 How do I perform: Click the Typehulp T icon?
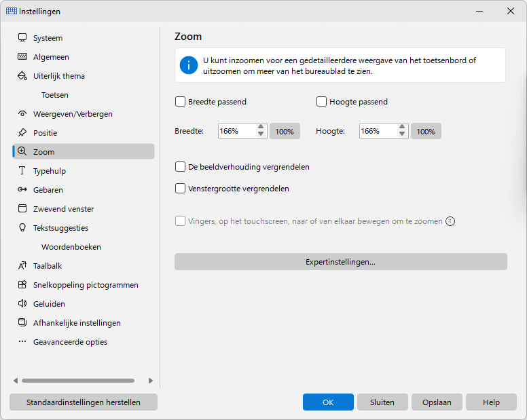pyautogui.click(x=22, y=170)
